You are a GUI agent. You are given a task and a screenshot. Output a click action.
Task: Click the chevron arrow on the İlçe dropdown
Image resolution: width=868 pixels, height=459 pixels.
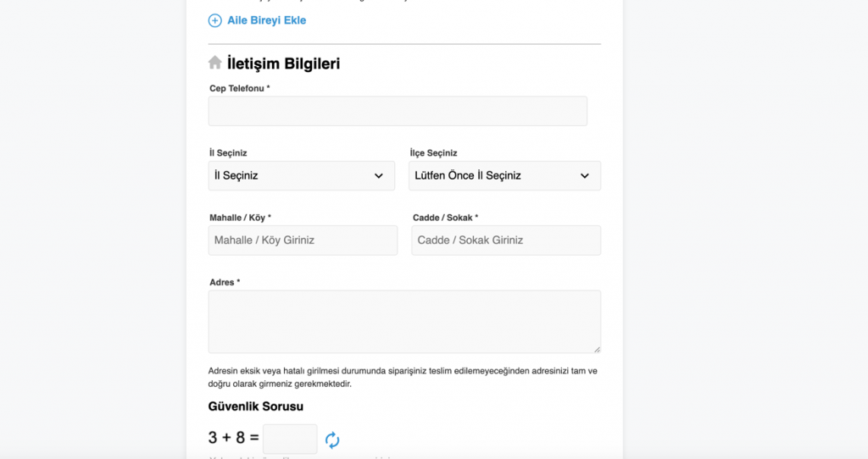585,176
